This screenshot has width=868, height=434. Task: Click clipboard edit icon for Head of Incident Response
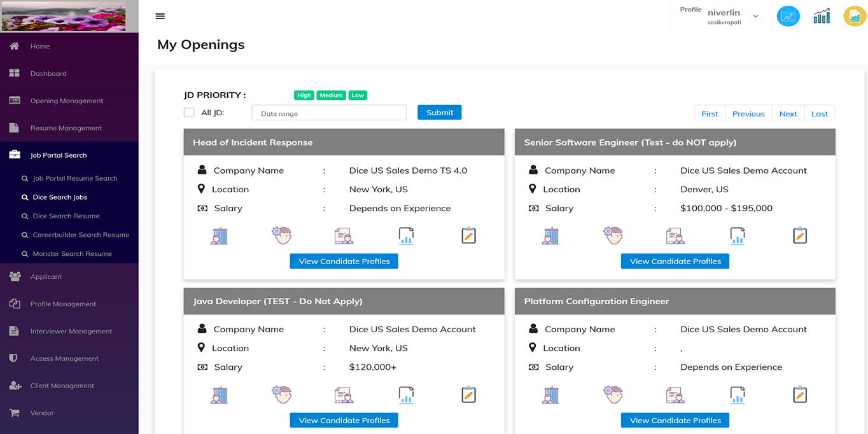pos(468,235)
